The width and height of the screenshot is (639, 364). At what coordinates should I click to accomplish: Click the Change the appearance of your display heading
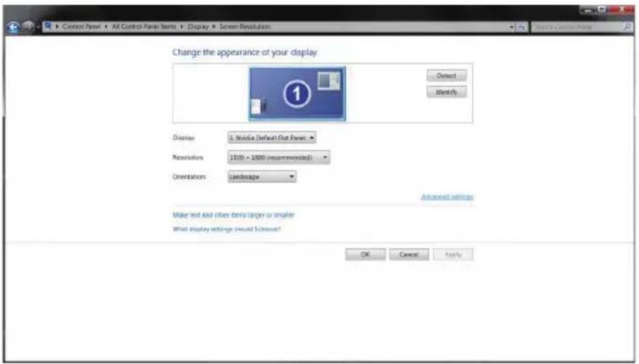(245, 52)
